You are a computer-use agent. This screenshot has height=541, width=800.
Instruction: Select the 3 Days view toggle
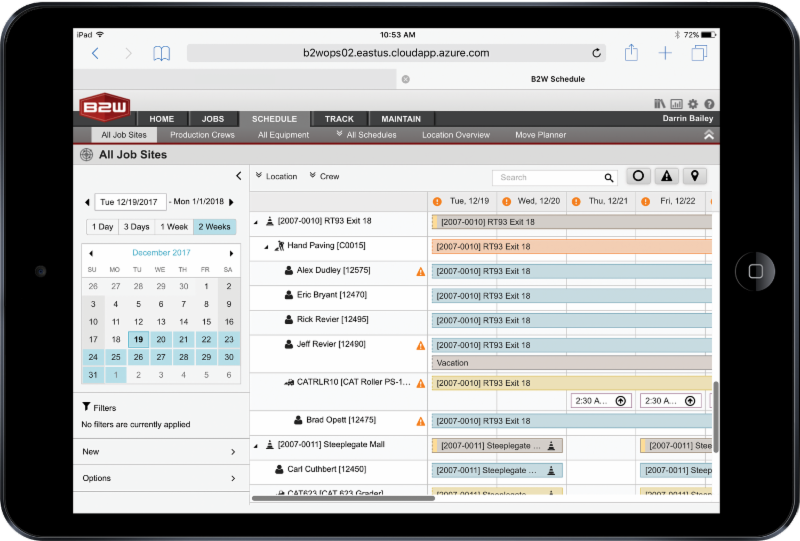[x=137, y=227]
